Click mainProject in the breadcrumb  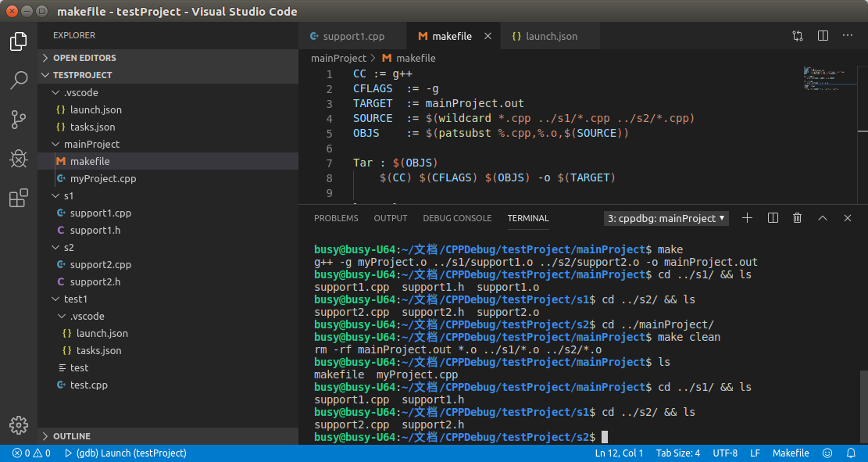[x=338, y=58]
